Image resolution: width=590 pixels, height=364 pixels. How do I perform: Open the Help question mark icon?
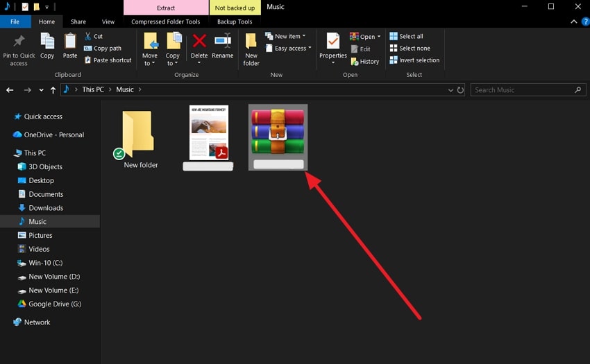pos(585,21)
